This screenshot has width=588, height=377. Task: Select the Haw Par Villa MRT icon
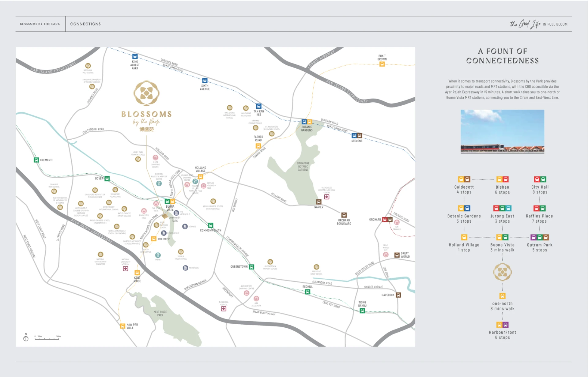coord(123,326)
